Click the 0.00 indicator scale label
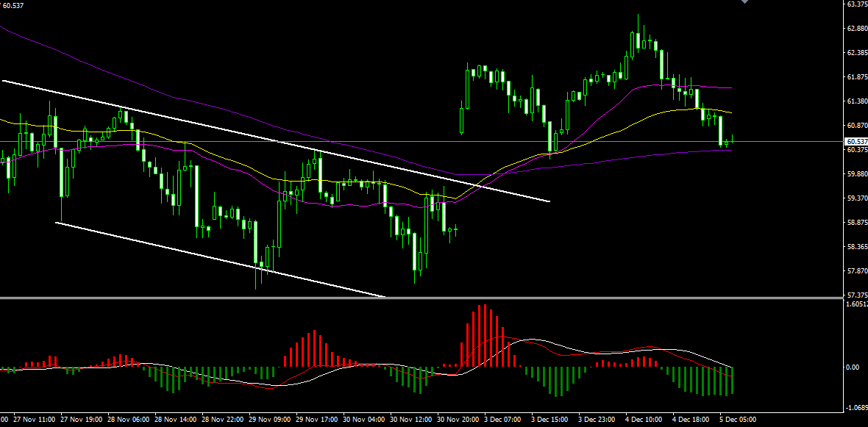This screenshot has height=427, width=868. point(854,367)
